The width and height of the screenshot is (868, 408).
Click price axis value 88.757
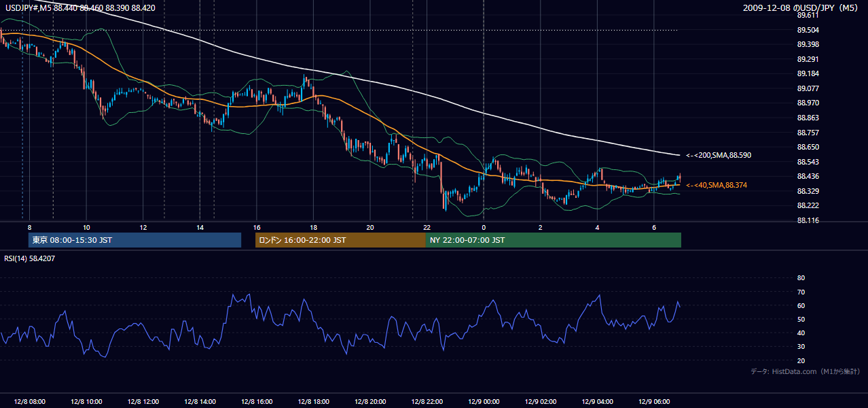tap(807, 133)
